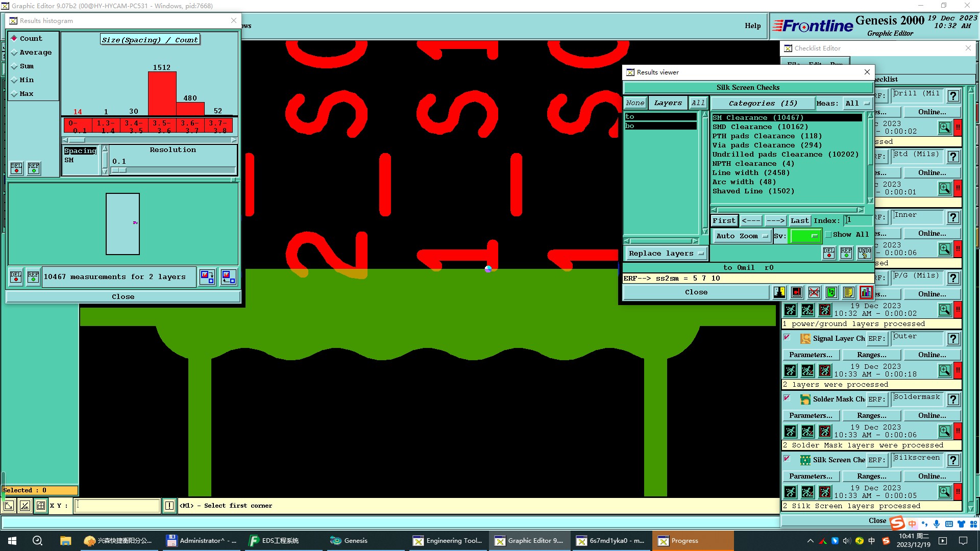Open the histogram icon in Results viewer
The height and width of the screenshot is (551, 980).
866,292
